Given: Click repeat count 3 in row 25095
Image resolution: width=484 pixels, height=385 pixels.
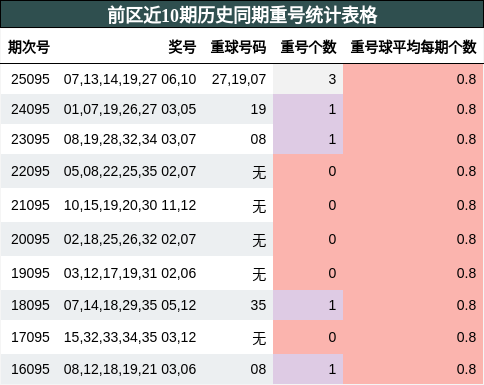Looking at the screenshot, I should click(x=332, y=79).
